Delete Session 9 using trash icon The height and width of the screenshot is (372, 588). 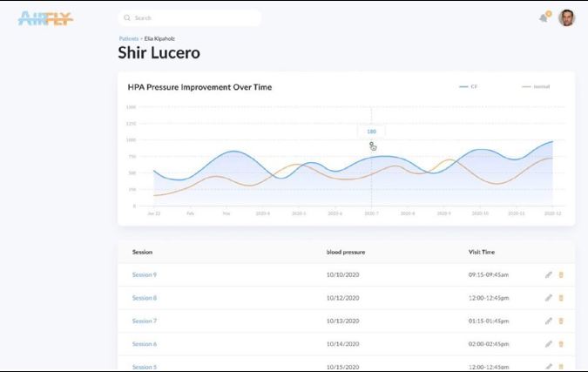point(561,274)
